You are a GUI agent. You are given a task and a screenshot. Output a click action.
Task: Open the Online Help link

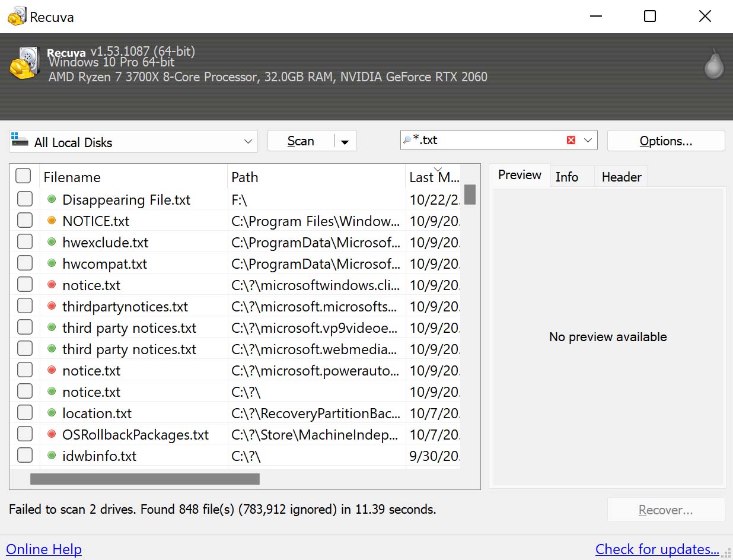click(44, 549)
